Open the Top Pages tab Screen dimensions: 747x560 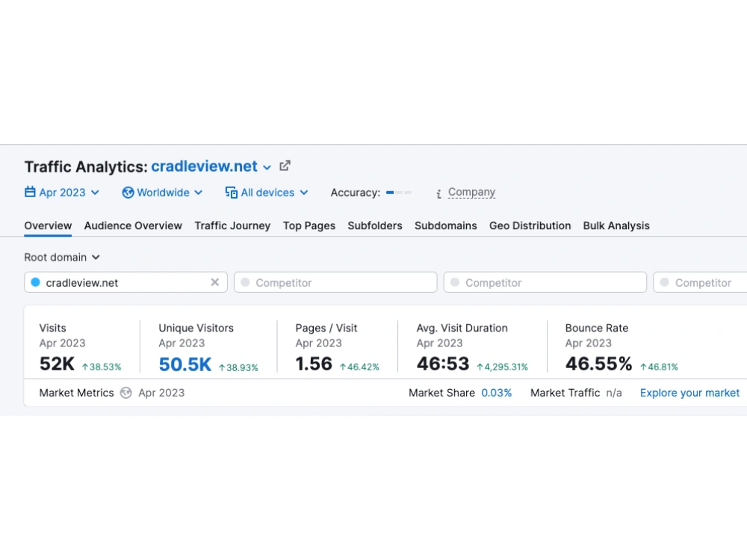pyautogui.click(x=309, y=225)
